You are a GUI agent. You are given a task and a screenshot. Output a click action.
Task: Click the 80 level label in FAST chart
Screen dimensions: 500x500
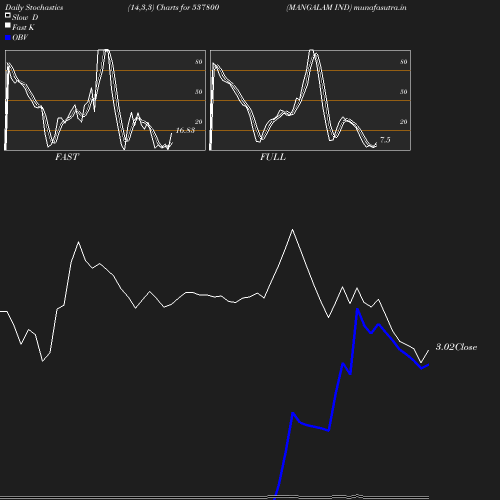click(x=199, y=62)
